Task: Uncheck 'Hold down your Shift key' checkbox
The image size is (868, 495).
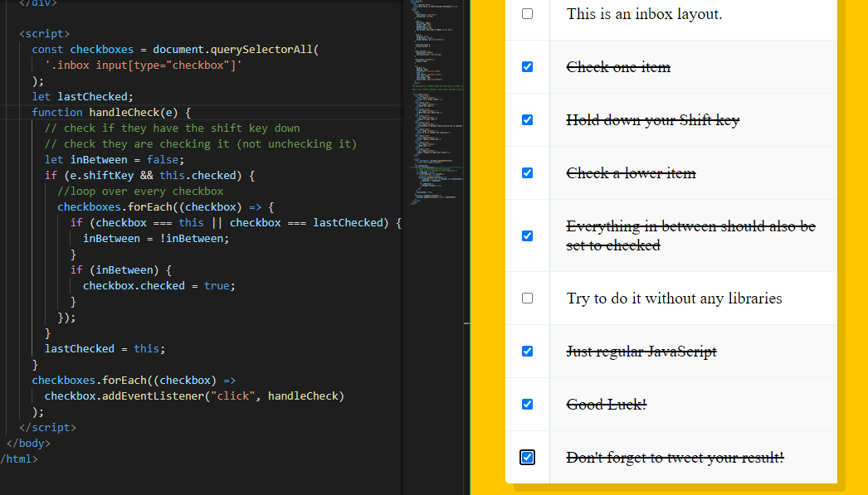Action: tap(527, 120)
